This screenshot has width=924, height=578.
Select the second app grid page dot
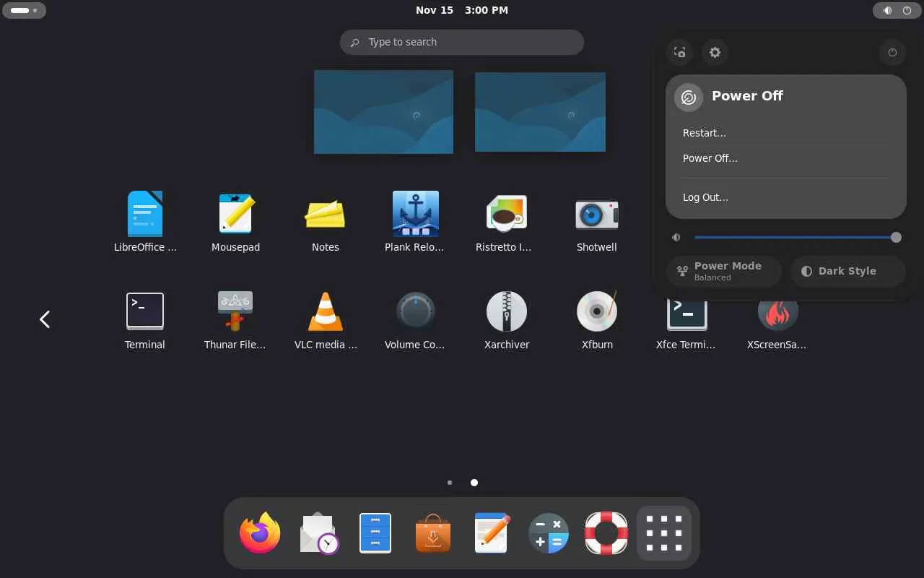pyautogui.click(x=474, y=483)
